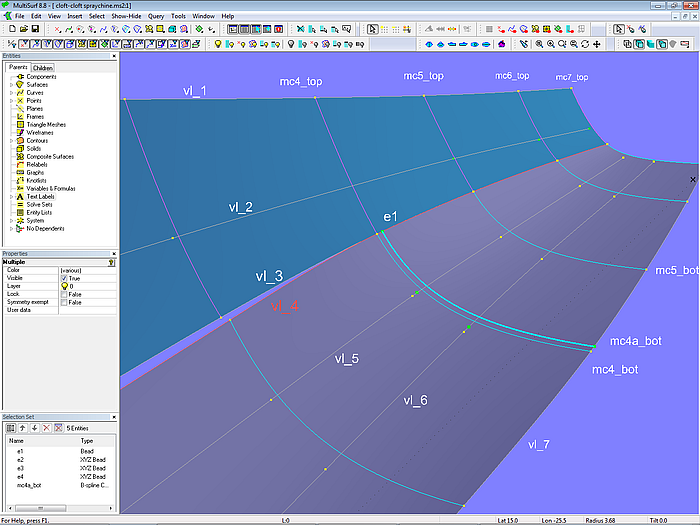Screen dimensions: 700x525
Task: Click the move up arrow in Selection Set
Action: tap(23, 427)
